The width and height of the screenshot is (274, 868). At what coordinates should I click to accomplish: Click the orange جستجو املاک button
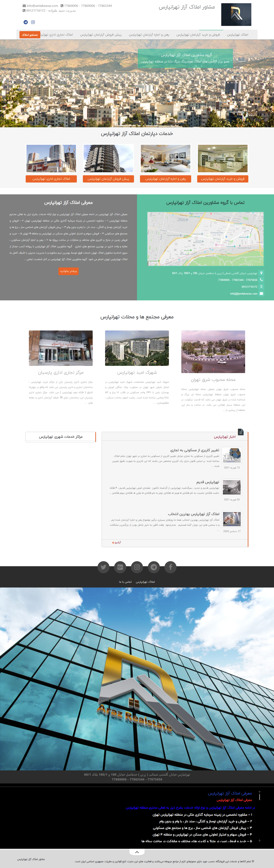30,35
